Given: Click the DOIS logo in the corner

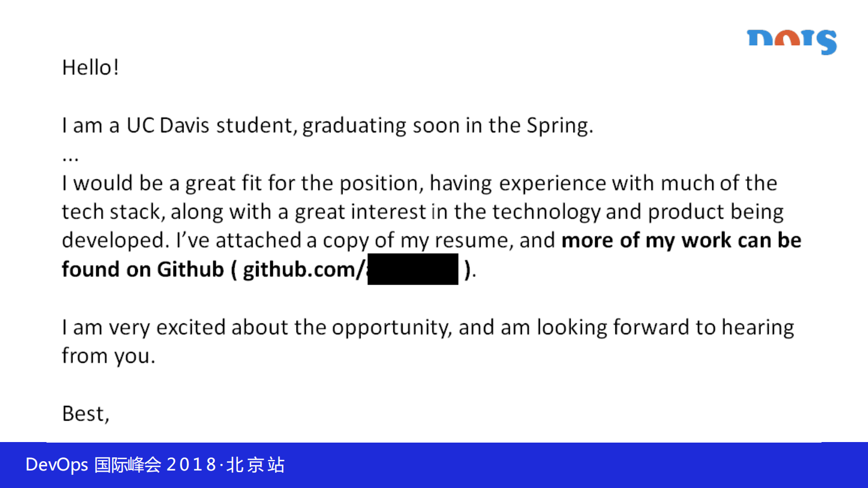Looking at the screenshot, I should [x=791, y=42].
